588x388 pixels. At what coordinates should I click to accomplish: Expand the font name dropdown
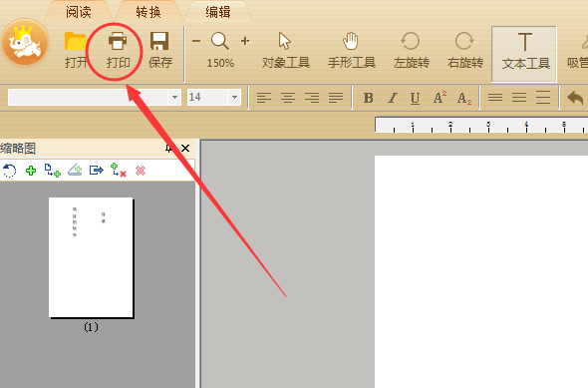174,97
